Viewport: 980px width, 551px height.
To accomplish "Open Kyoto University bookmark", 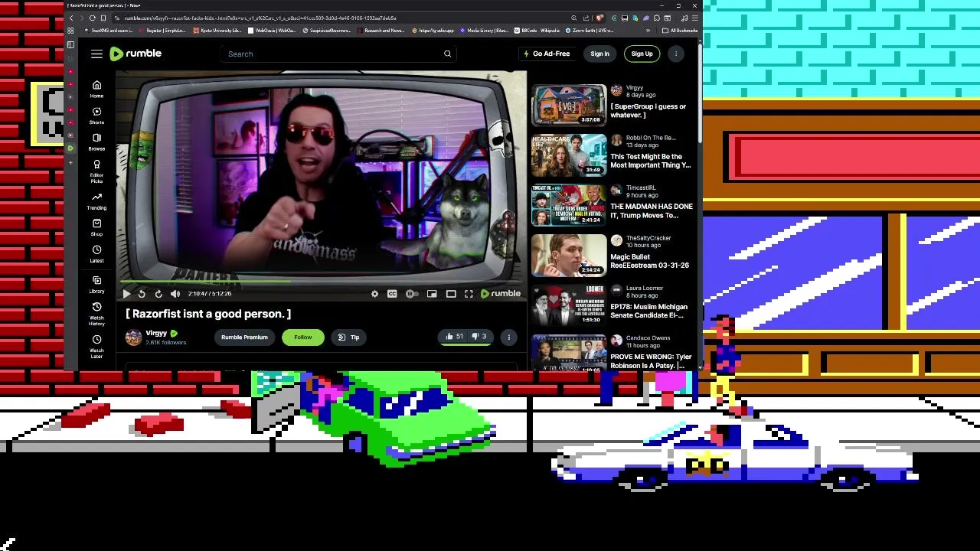I will click(217, 31).
